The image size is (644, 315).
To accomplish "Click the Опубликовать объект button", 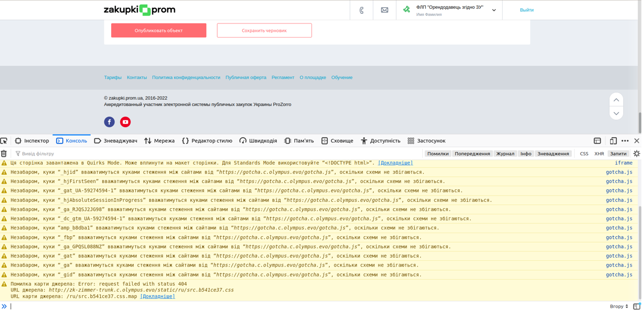I will [x=159, y=30].
